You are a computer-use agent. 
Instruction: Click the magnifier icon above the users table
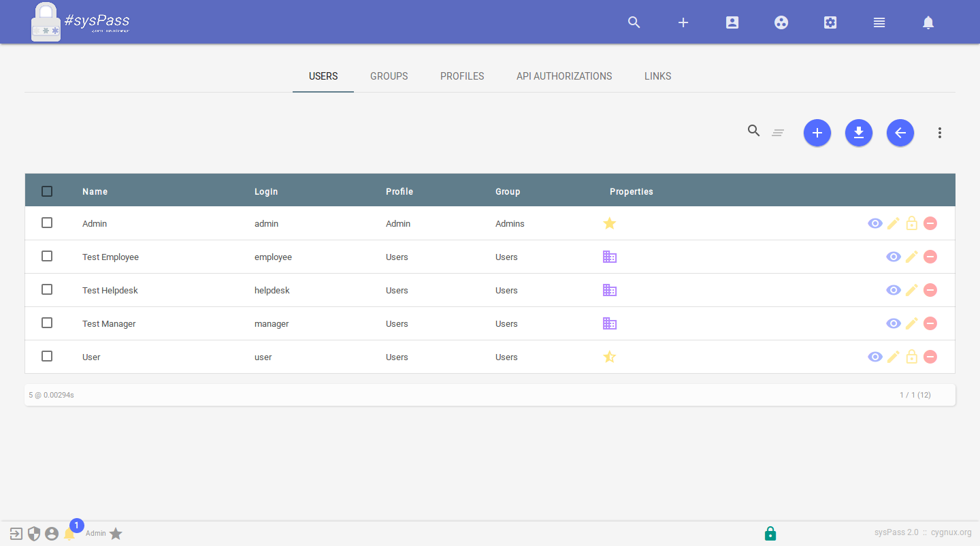pyautogui.click(x=754, y=131)
